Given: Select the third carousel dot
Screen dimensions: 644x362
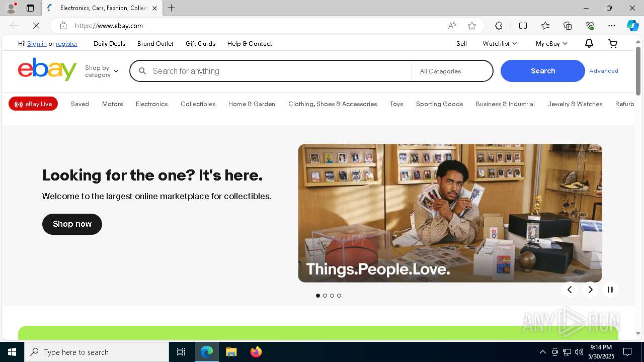Looking at the screenshot, I should coord(332,296).
